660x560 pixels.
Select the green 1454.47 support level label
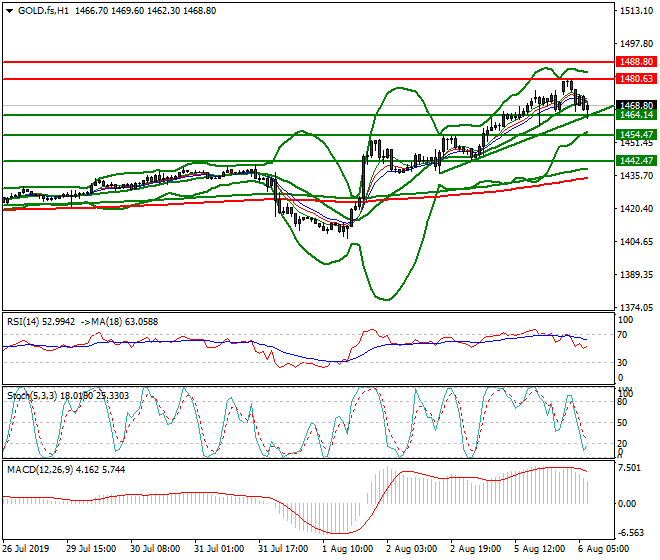pyautogui.click(x=635, y=134)
